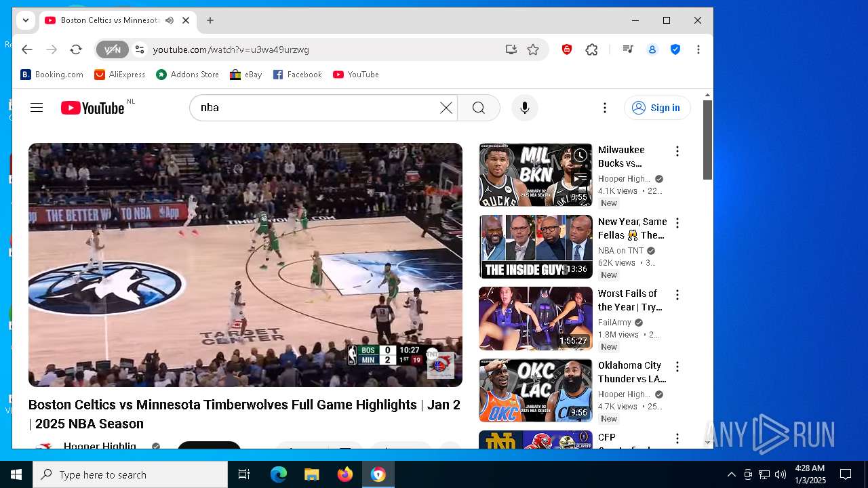This screenshot has height=488, width=868.
Task: Open OKC LAC video thumbnail
Action: click(536, 390)
